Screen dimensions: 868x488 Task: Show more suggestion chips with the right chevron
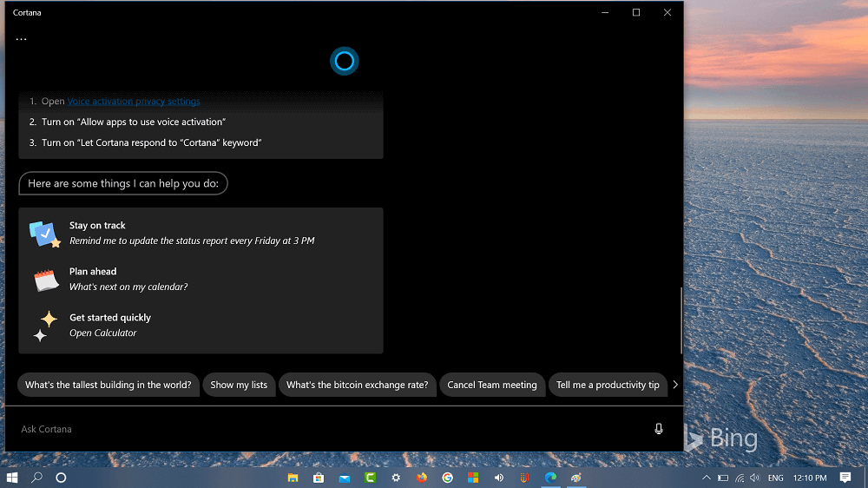coord(675,385)
